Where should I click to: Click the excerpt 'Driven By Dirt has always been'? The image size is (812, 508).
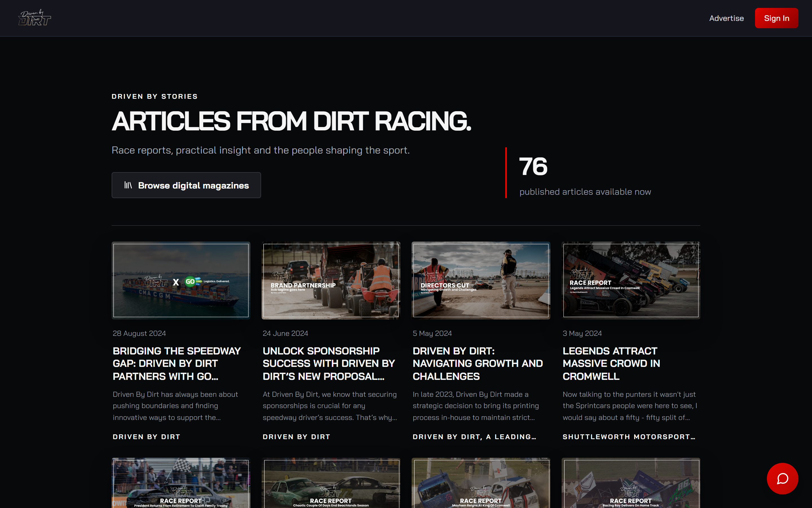175,406
